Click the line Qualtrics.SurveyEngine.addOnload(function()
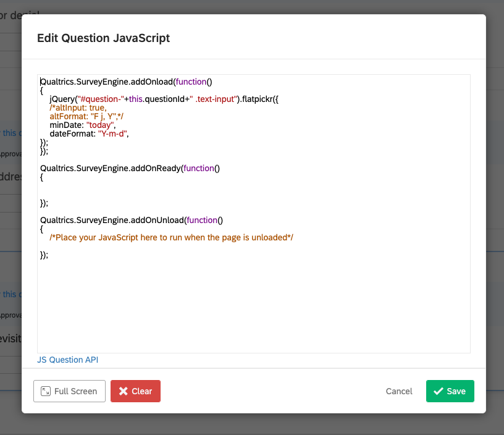 [126, 82]
